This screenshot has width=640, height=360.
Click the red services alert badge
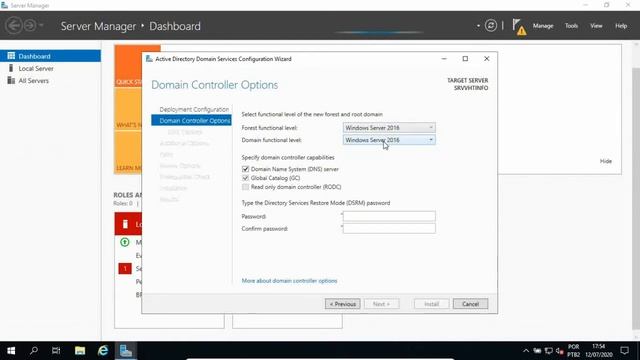pos(125,269)
